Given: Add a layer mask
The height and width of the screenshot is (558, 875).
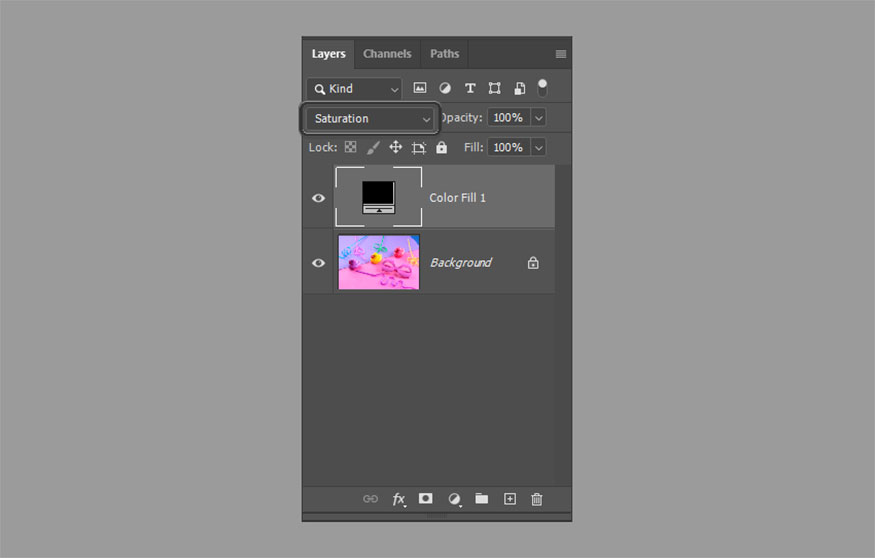Looking at the screenshot, I should pos(425,498).
